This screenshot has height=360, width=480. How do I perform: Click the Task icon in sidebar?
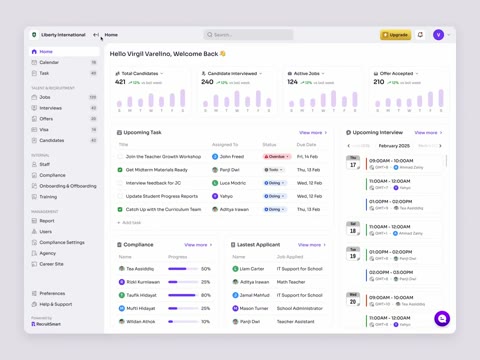click(34, 73)
